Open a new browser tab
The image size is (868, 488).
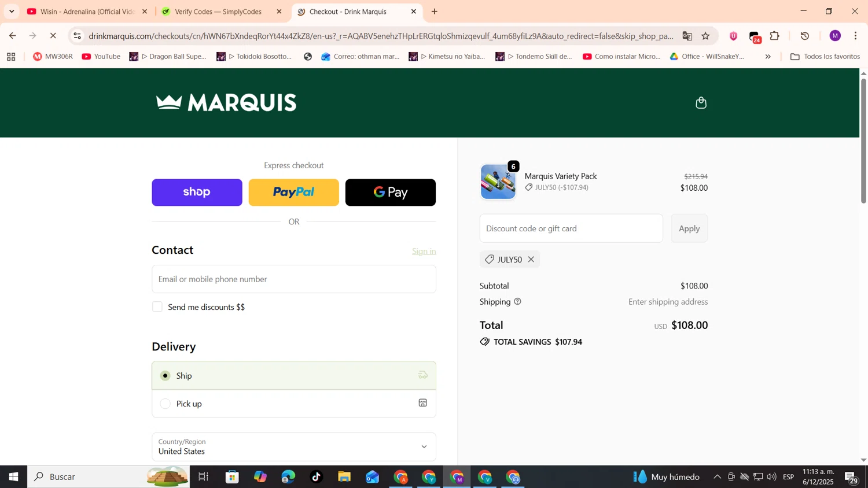click(x=435, y=12)
